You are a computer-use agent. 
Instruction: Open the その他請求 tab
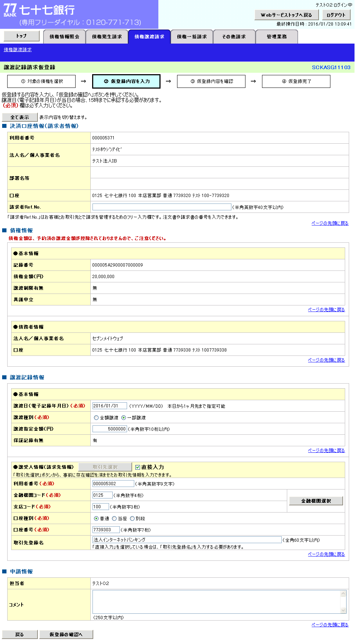tap(234, 37)
